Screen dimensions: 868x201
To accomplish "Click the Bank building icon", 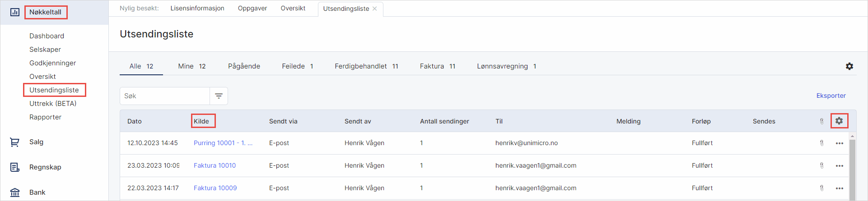I will click(x=15, y=192).
